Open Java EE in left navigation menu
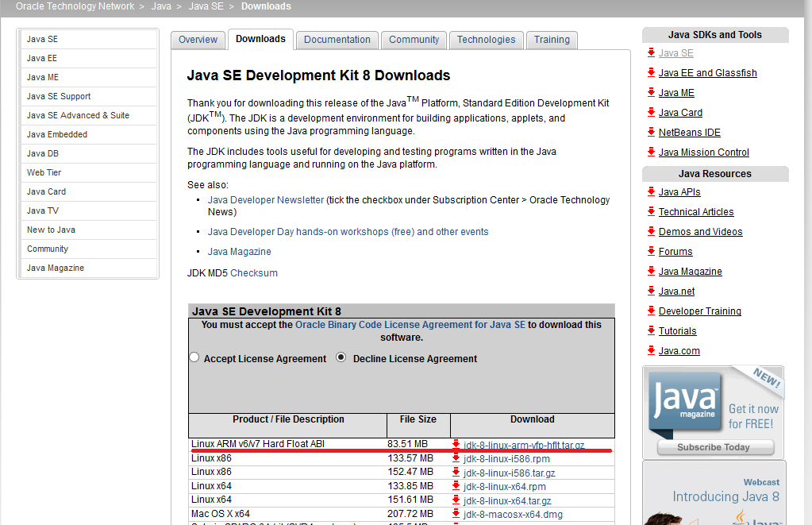812x525 pixels. coord(88,59)
